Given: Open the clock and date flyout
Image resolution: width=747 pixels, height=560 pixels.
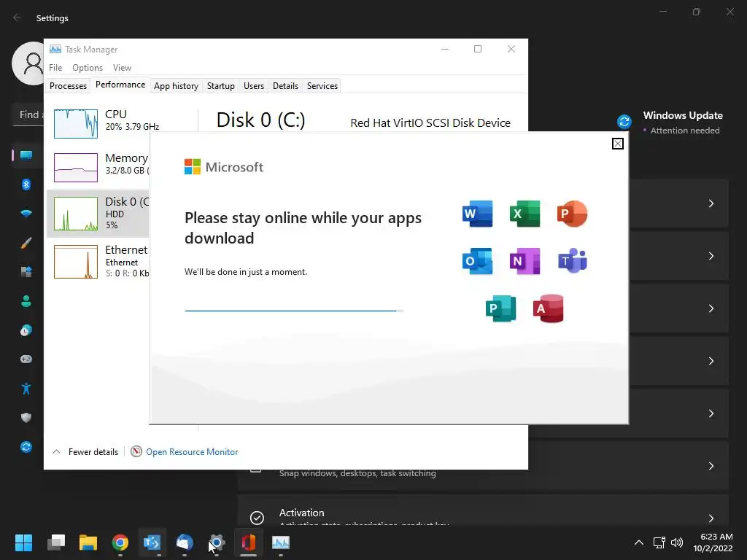Looking at the screenshot, I should (x=713, y=542).
